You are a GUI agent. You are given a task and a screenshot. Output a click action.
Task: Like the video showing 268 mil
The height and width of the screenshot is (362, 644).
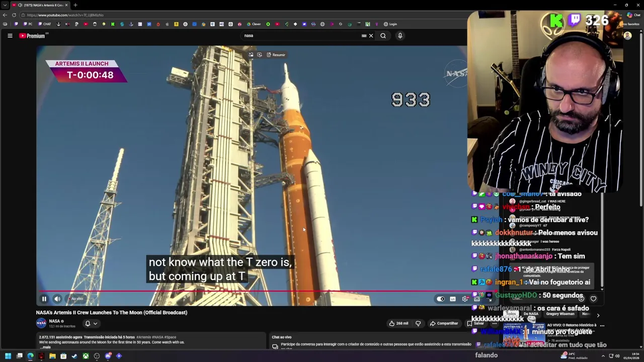tap(398, 323)
